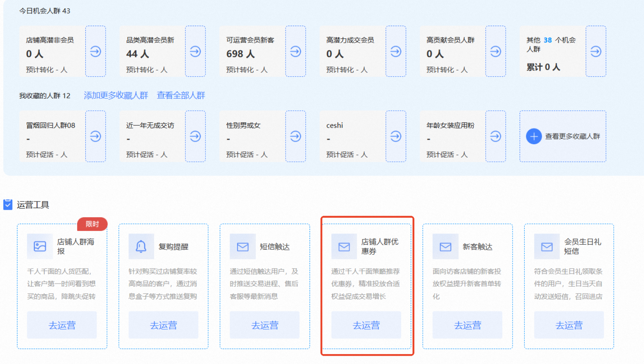Image resolution: width=644 pixels, height=364 pixels.
Task: Click the blue 38 number
Action: 548,40
